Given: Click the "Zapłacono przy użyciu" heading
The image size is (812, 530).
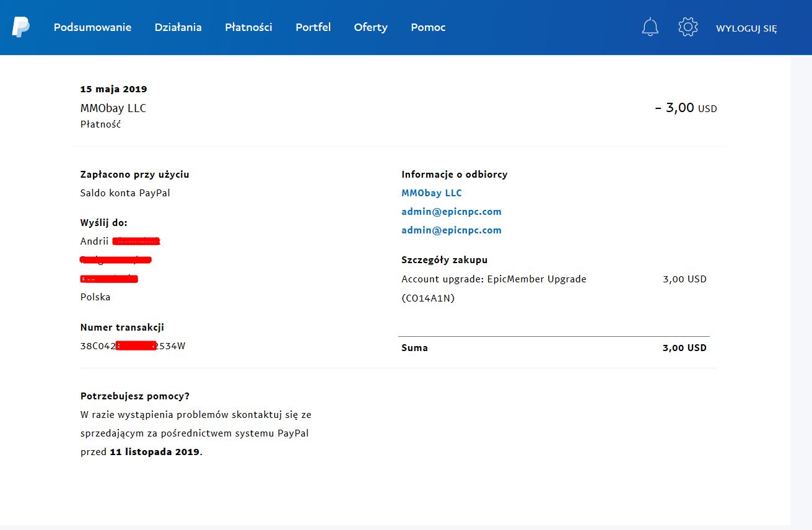Looking at the screenshot, I should (135, 175).
